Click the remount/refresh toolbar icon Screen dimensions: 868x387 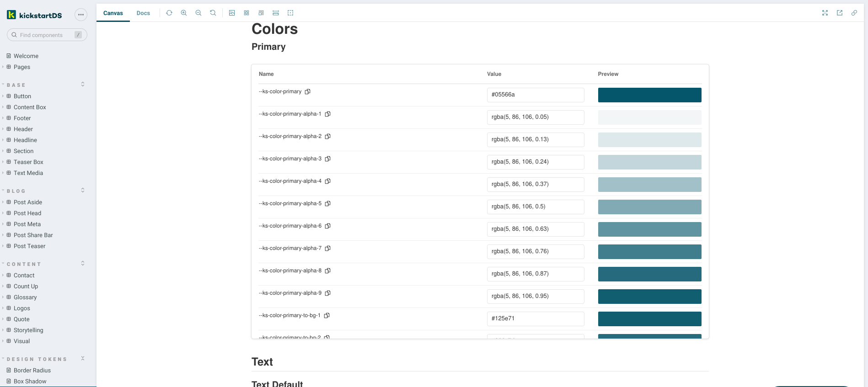click(x=169, y=13)
